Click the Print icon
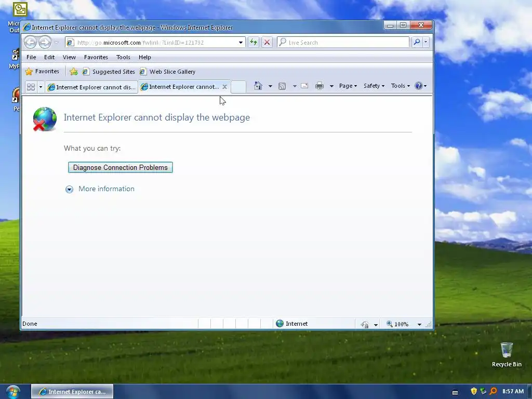Viewport: 532px width, 399px height. click(x=320, y=86)
